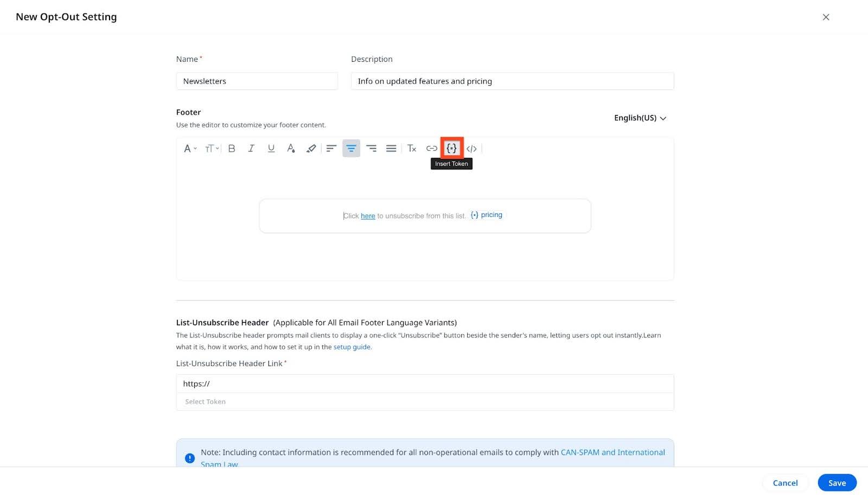The height and width of the screenshot is (498, 868).
Task: Select center alignment
Action: coord(351,149)
